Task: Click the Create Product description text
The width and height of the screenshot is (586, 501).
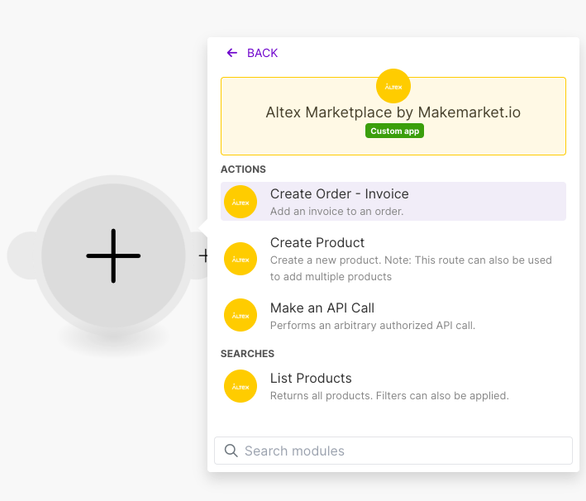Action: (x=411, y=268)
